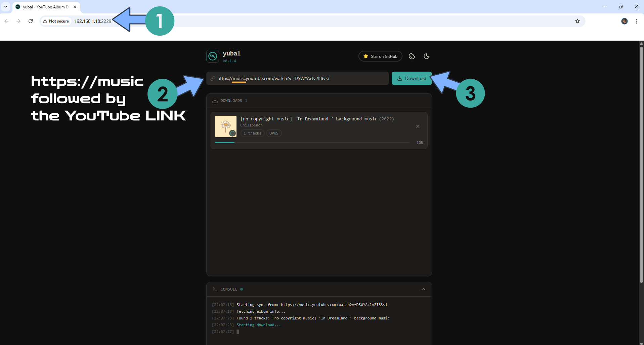Bookmark this page with star icon
The width and height of the screenshot is (644, 345).
click(x=577, y=21)
